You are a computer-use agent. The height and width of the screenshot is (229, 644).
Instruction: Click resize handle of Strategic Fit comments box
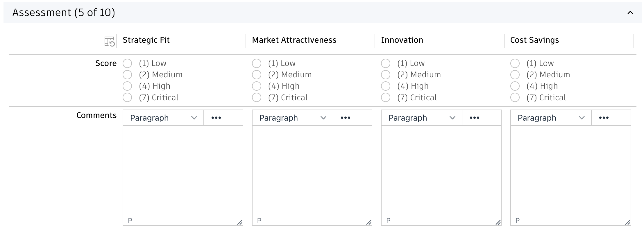point(239,222)
